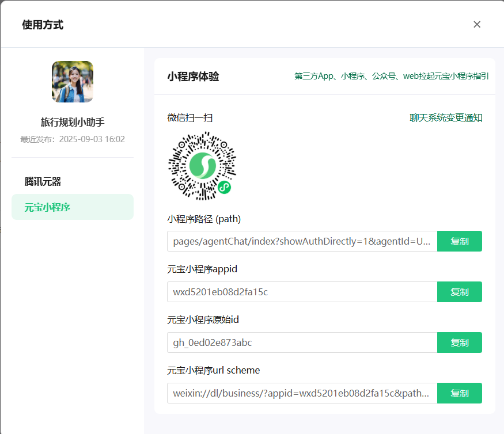Click the mini program QR code

[202, 166]
